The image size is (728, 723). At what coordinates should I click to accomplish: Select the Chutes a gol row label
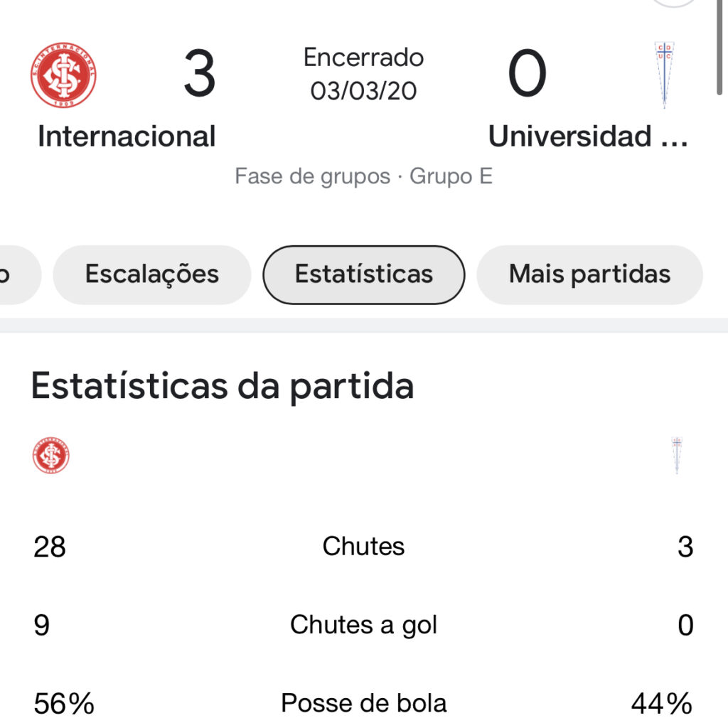363,625
